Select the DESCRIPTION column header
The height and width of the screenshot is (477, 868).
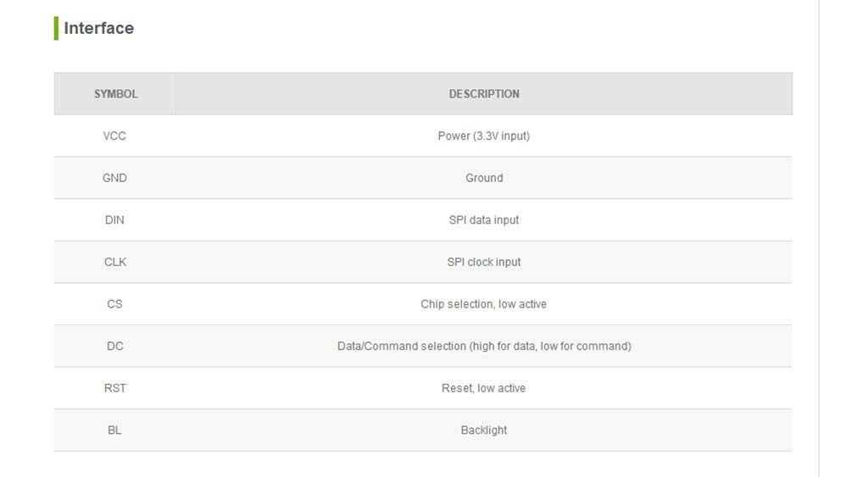pos(484,94)
